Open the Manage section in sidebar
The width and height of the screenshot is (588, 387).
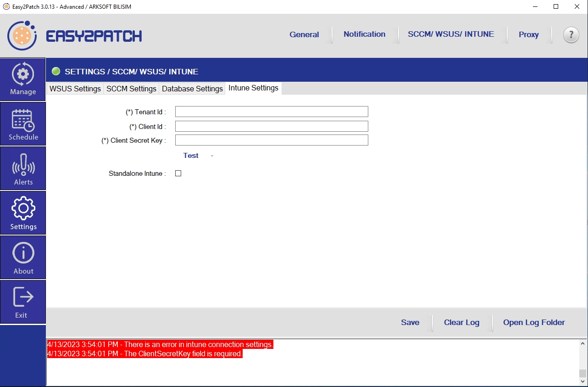(23, 79)
